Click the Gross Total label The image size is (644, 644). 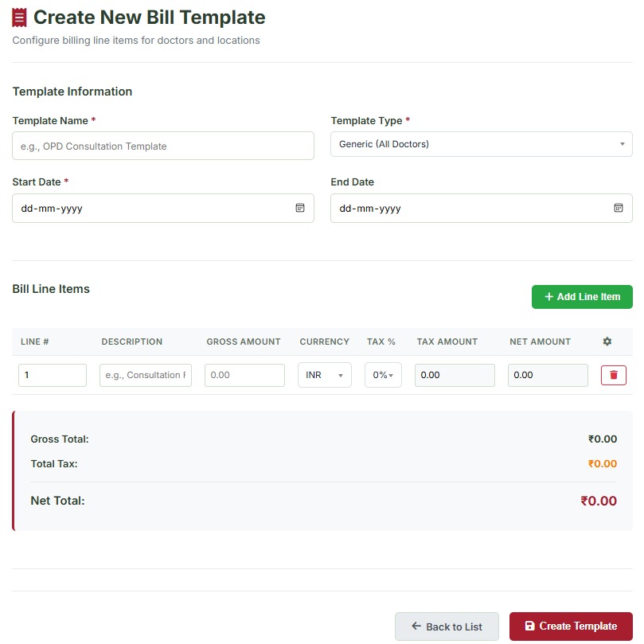click(x=60, y=439)
